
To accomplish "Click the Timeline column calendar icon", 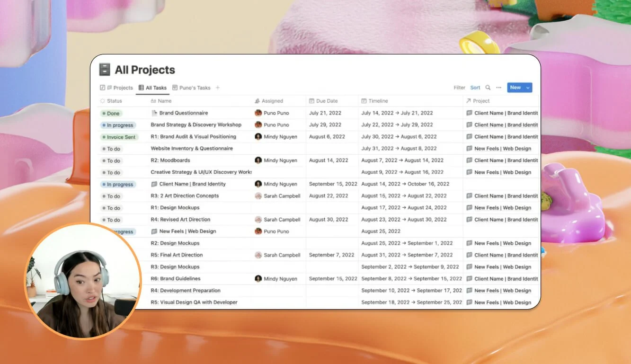I will [x=364, y=101].
